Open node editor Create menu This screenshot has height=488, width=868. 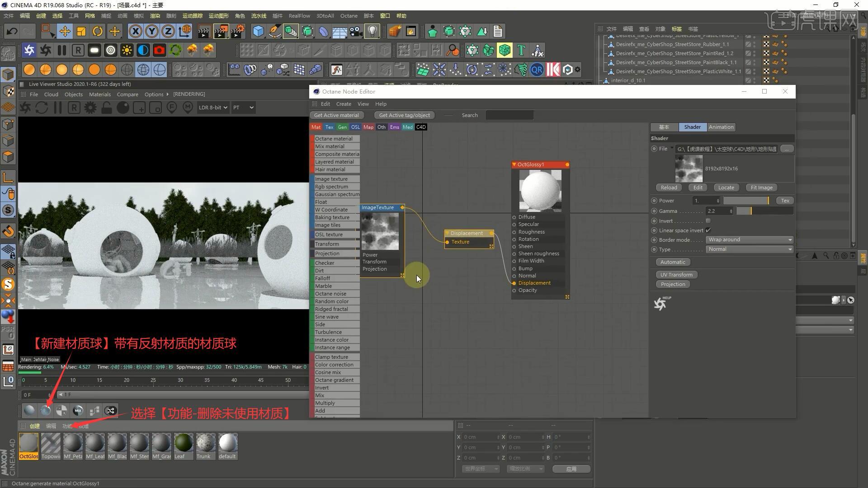[344, 104]
